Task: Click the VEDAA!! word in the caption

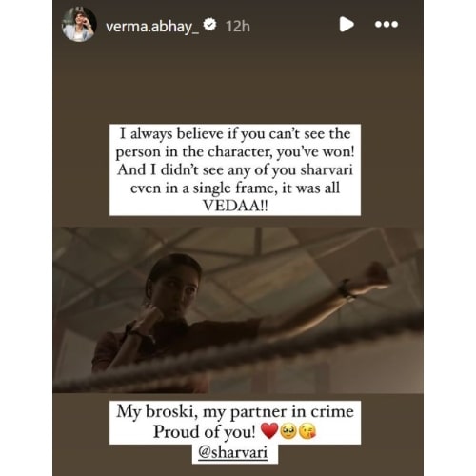Action: [x=235, y=206]
